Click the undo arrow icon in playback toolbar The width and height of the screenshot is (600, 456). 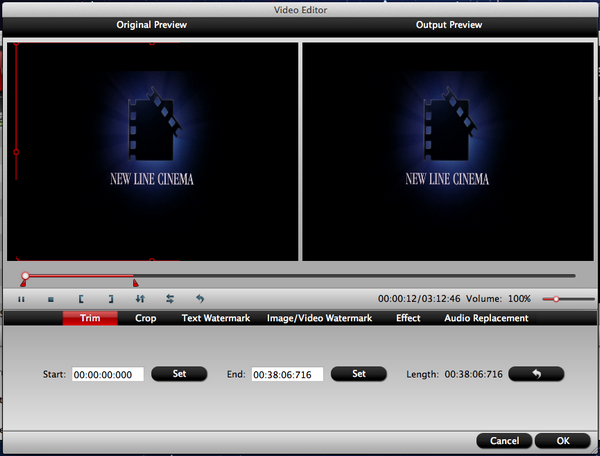point(200,299)
